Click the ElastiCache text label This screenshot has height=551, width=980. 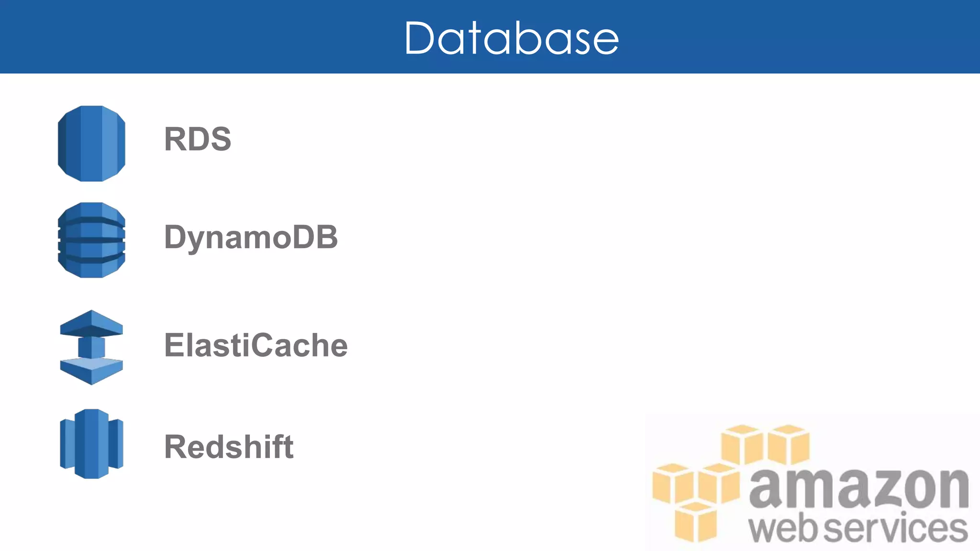point(256,345)
